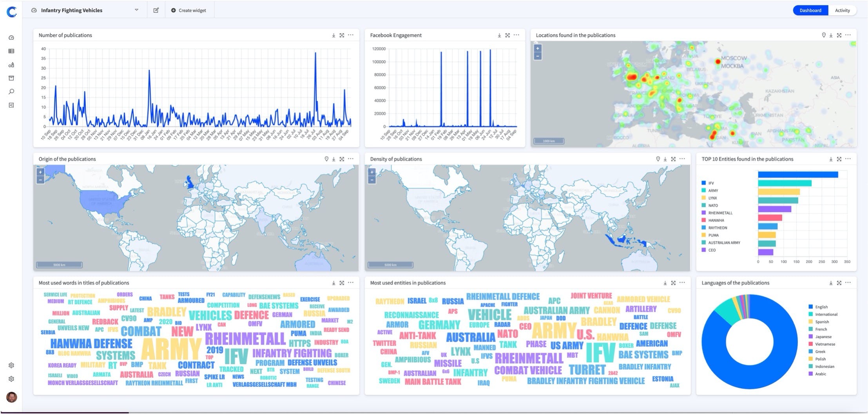Click the HANWHA legend color swatch
The image size is (868, 414).
pos(703,220)
